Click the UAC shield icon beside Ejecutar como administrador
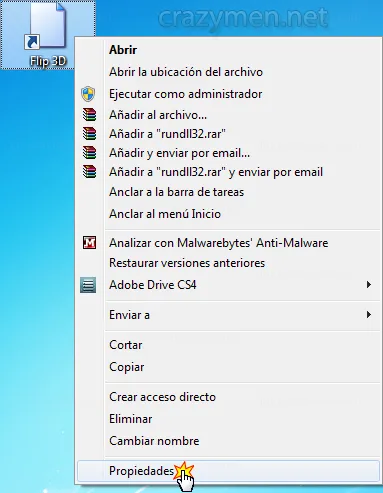 (x=88, y=94)
